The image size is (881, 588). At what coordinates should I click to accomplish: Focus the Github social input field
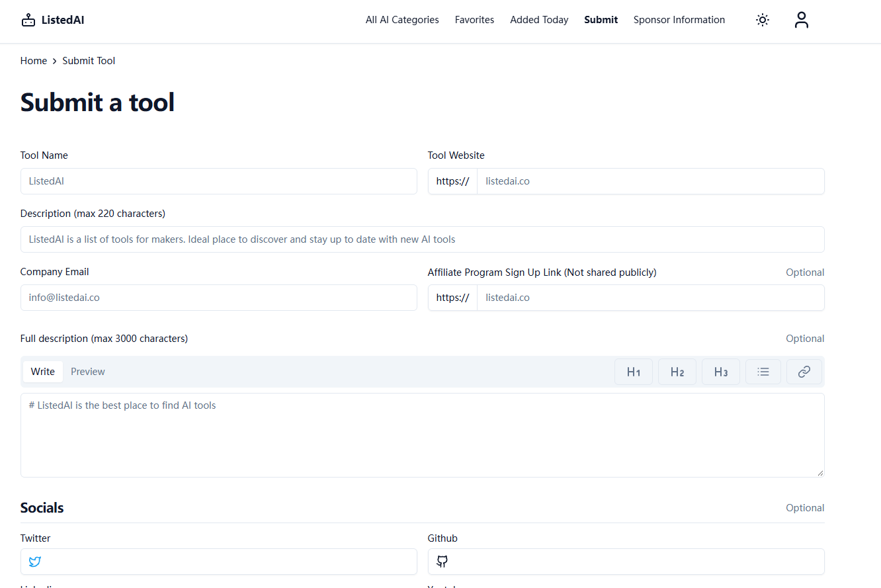pos(626,562)
